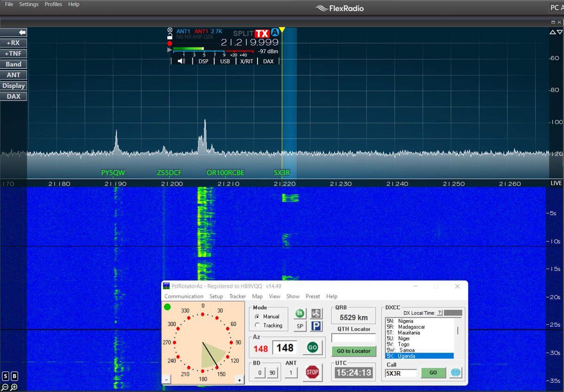This screenshot has height=392, width=564.
Task: Click the 5X3R spot on the panadapter
Action: pos(282,173)
